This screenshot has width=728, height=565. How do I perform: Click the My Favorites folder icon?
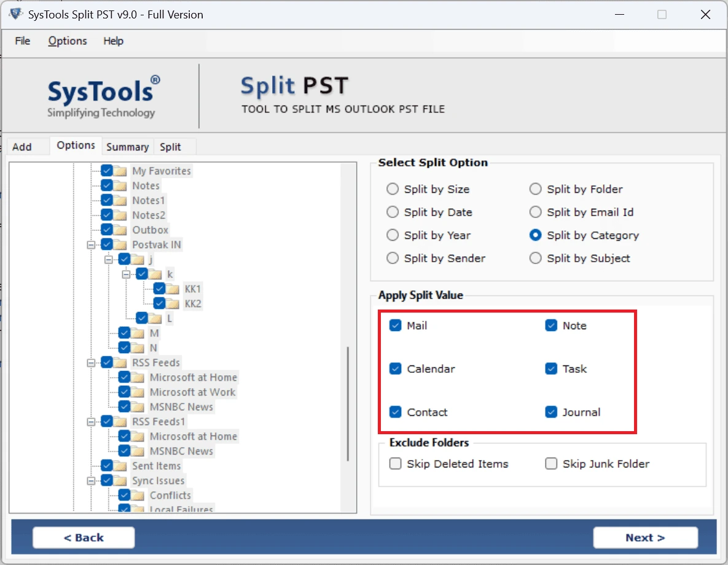(x=120, y=171)
